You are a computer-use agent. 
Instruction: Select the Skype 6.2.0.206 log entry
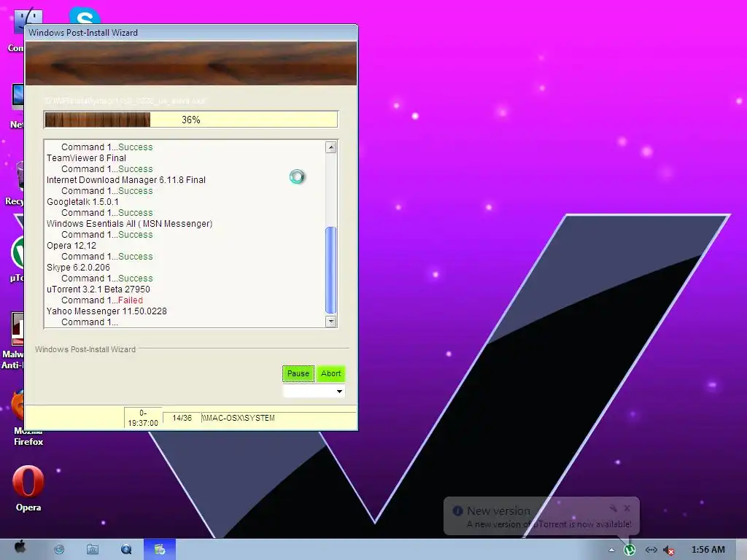coord(78,268)
